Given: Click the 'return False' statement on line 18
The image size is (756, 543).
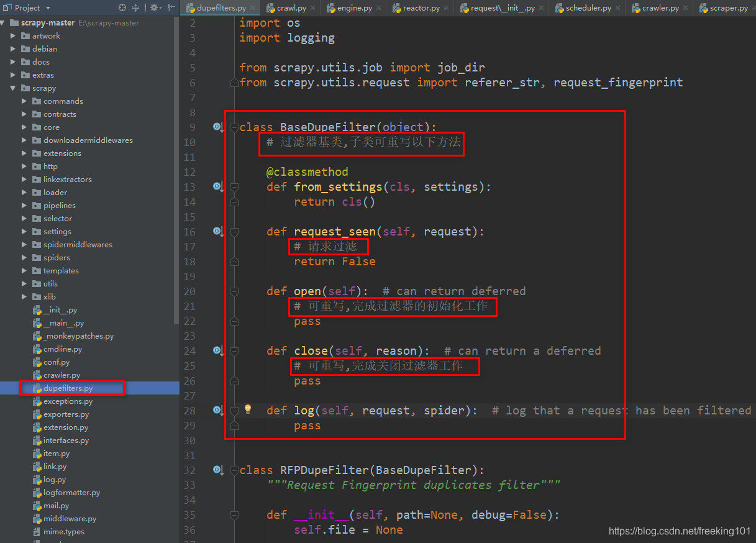Looking at the screenshot, I should pyautogui.click(x=335, y=262).
